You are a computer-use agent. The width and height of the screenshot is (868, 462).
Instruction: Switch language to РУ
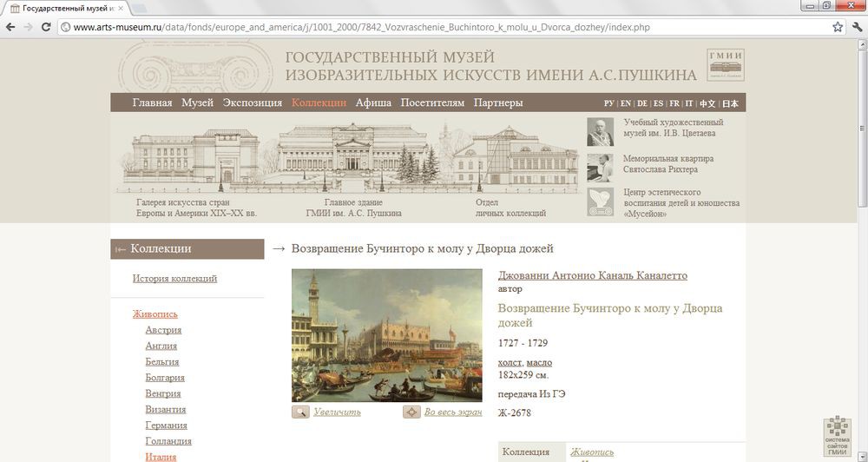[609, 103]
